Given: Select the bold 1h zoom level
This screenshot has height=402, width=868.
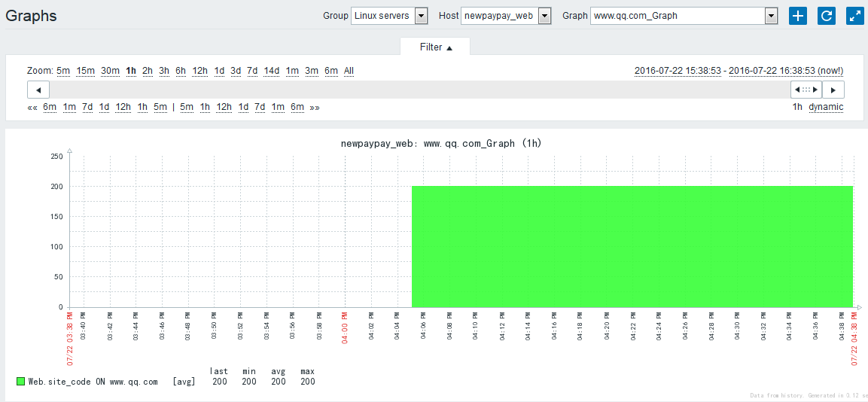Looking at the screenshot, I should click(131, 71).
